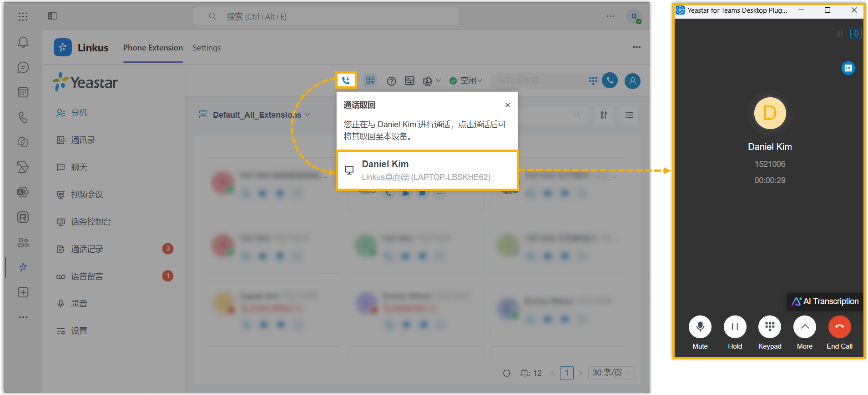Mute the microphone in call window
The width and height of the screenshot is (868, 395).
(x=700, y=327)
